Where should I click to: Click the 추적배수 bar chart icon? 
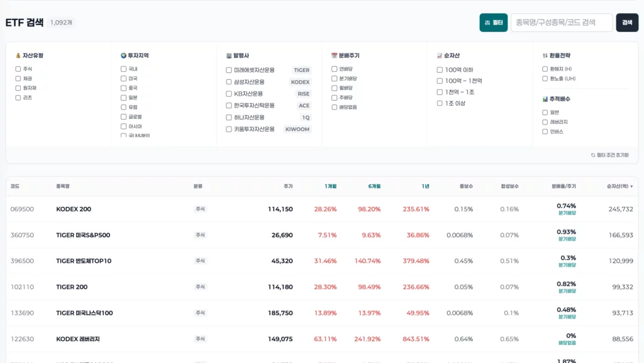click(x=545, y=99)
